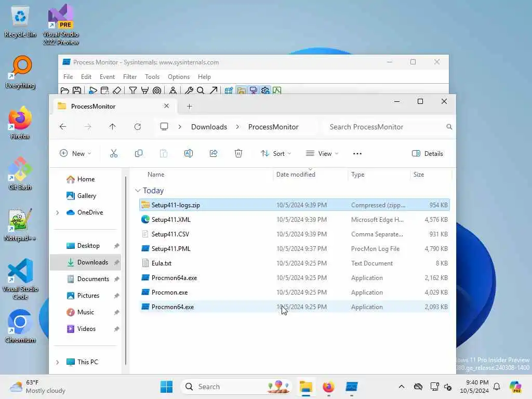This screenshot has height=399, width=532.
Task: Open a log with Process Monitor's Open icon
Action: coord(65,90)
